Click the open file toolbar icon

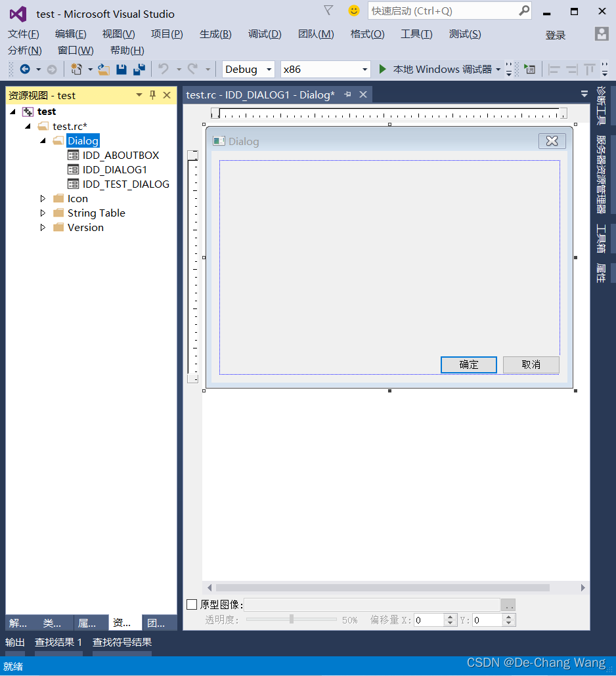[x=104, y=70]
